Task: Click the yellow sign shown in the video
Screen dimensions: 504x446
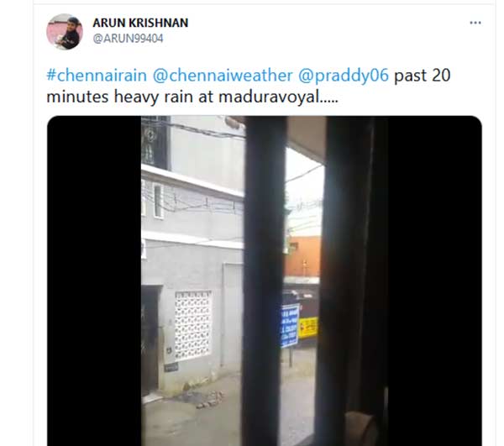Action: click(308, 328)
